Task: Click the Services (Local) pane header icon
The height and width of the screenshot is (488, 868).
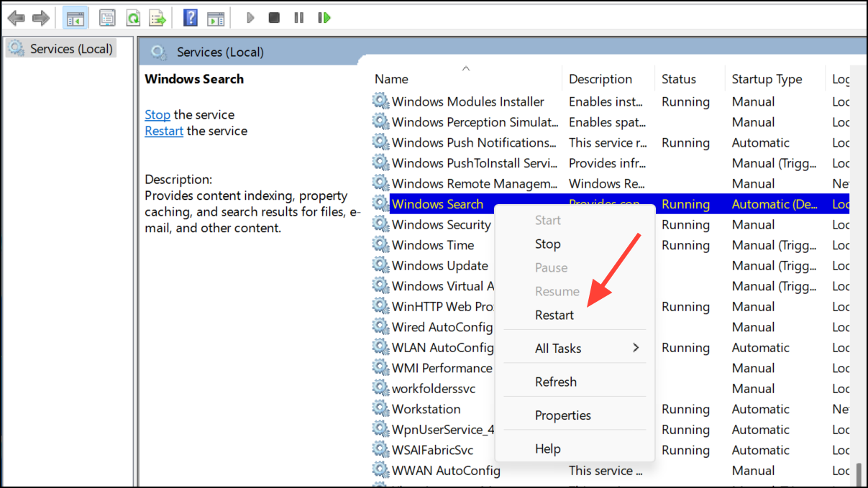Action: coord(160,52)
